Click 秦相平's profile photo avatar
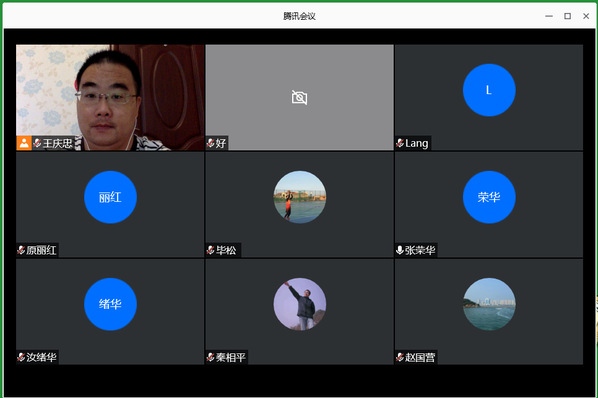Viewport: 598px width, 398px height. click(x=300, y=304)
